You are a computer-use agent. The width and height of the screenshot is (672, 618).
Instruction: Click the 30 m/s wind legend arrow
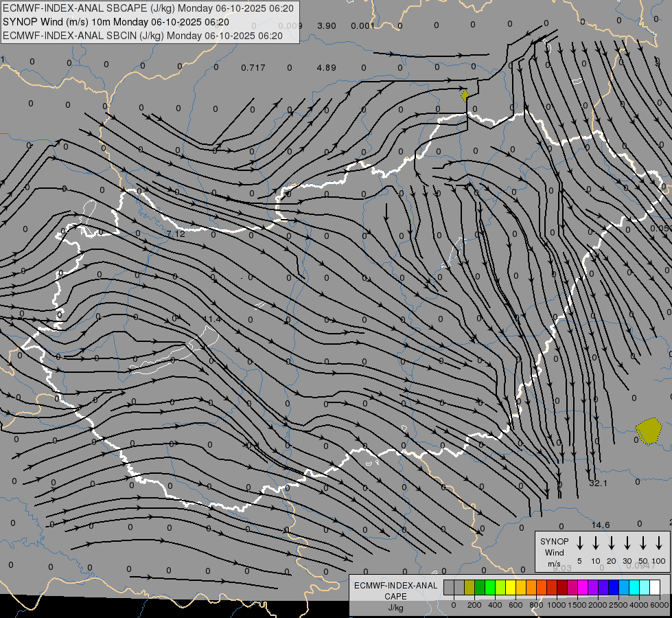tap(627, 543)
